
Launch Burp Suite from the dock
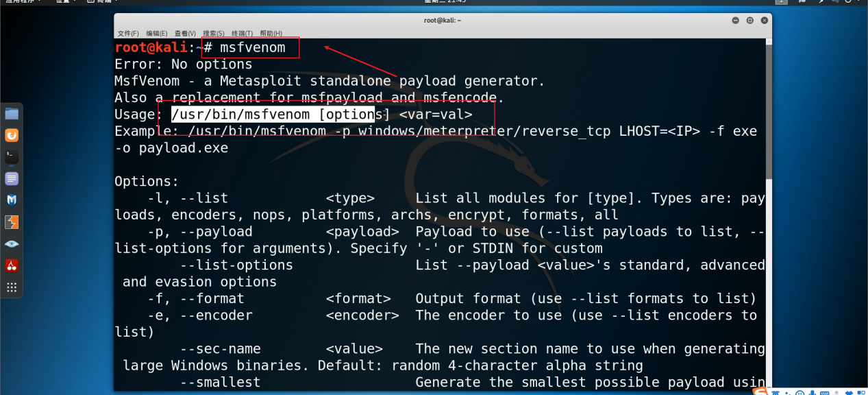[x=12, y=222]
